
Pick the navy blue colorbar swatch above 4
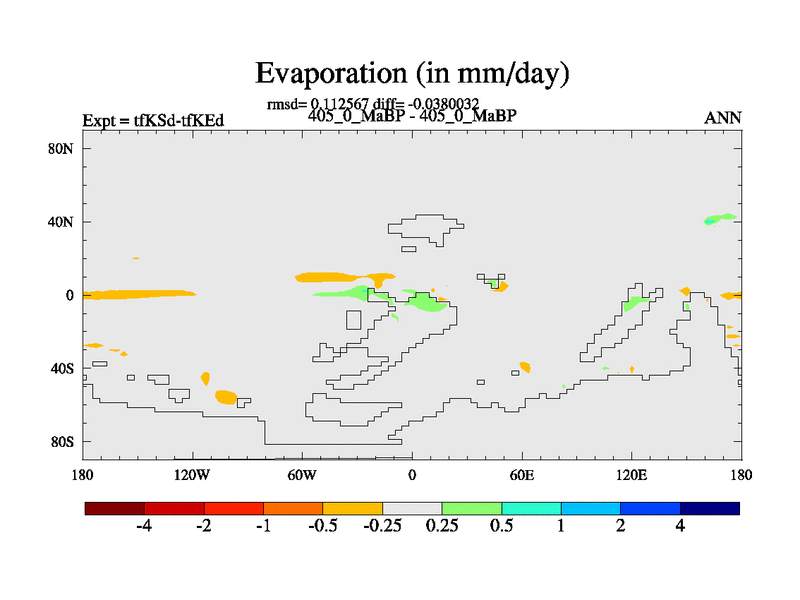pos(710,508)
